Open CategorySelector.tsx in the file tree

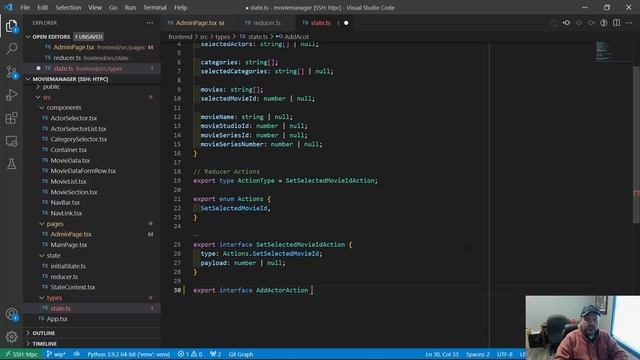pos(79,139)
